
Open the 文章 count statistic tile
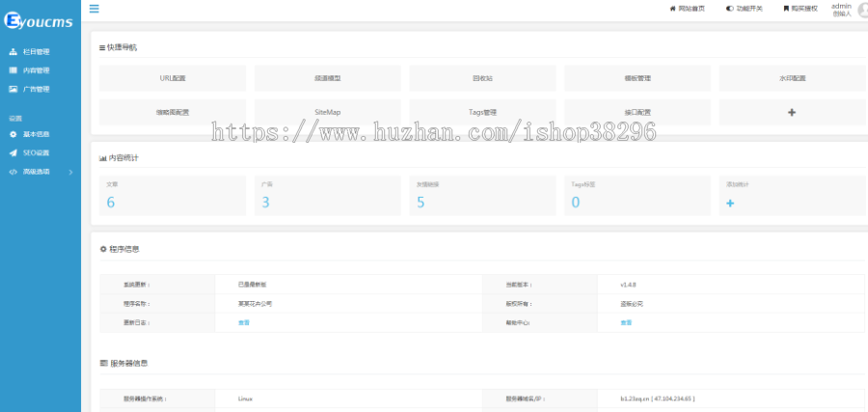(172, 195)
